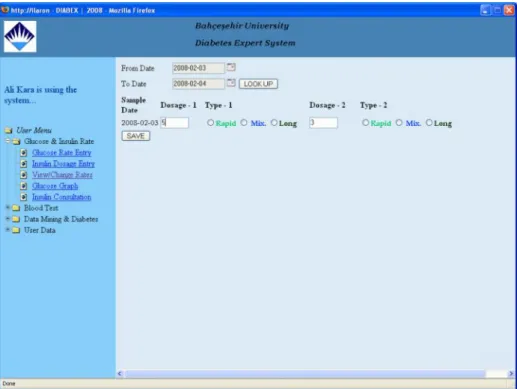Click the horizontal scrollbar right arrow
The image size is (517, 389).
coord(511,374)
